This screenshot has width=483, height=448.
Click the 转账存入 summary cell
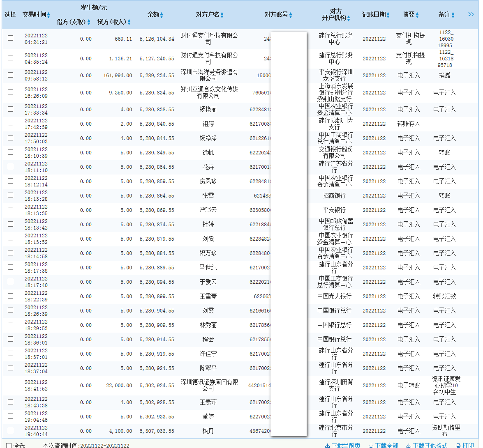pyautogui.click(x=409, y=124)
